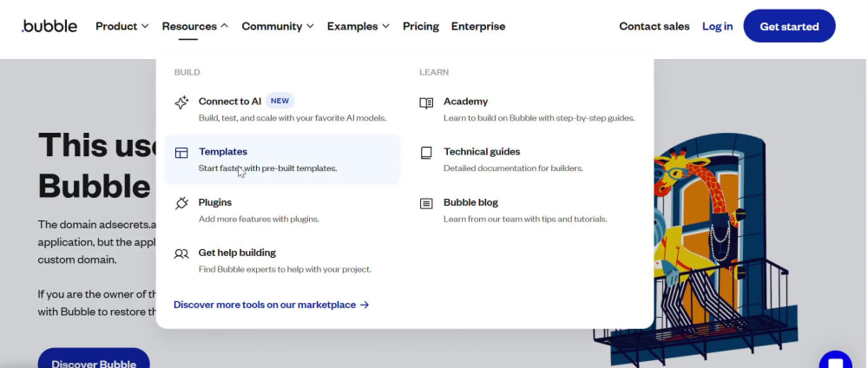Click the Bubble blog article icon
Image resolution: width=868 pixels, height=368 pixels.
click(426, 204)
